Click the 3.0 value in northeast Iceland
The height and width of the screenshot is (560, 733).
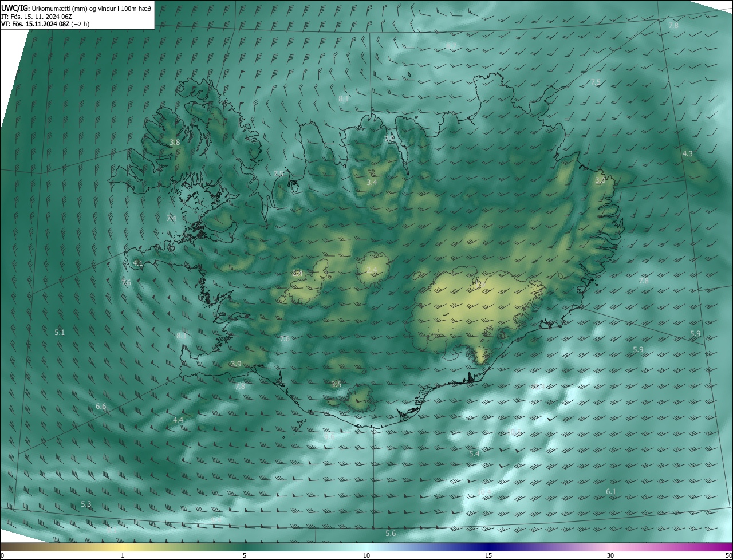click(600, 180)
